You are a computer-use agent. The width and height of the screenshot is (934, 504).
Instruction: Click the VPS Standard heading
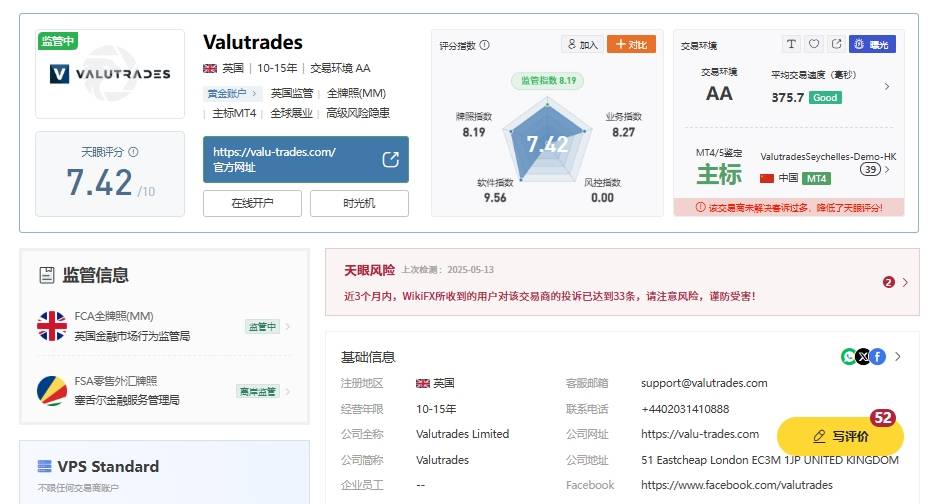click(108, 466)
